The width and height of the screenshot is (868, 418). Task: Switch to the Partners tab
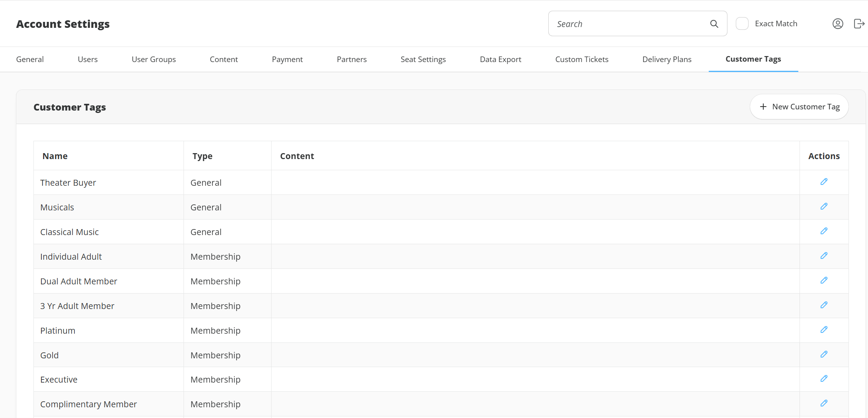click(352, 59)
